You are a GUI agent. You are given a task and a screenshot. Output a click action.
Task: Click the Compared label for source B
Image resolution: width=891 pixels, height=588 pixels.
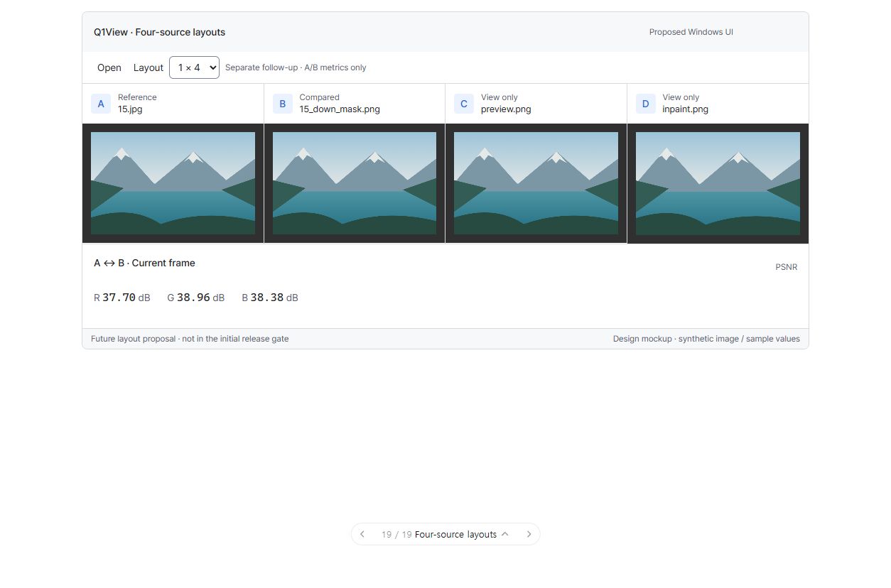(319, 97)
